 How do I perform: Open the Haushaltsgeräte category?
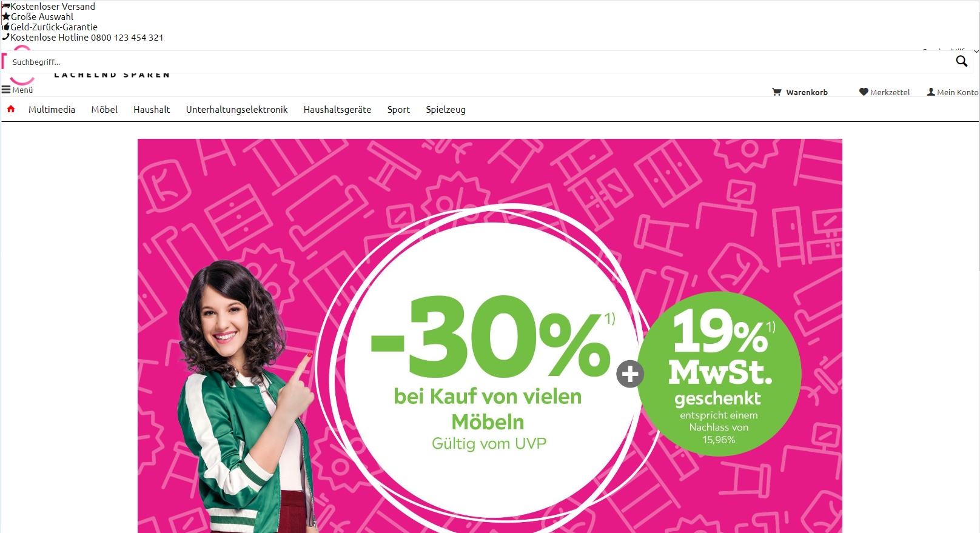pyautogui.click(x=337, y=110)
